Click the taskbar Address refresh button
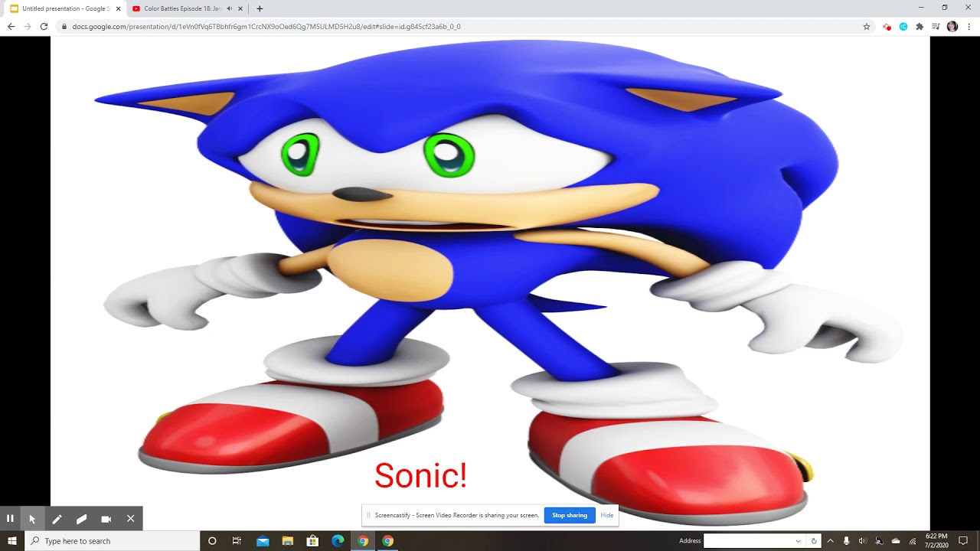The height and width of the screenshot is (551, 980). coord(814,541)
